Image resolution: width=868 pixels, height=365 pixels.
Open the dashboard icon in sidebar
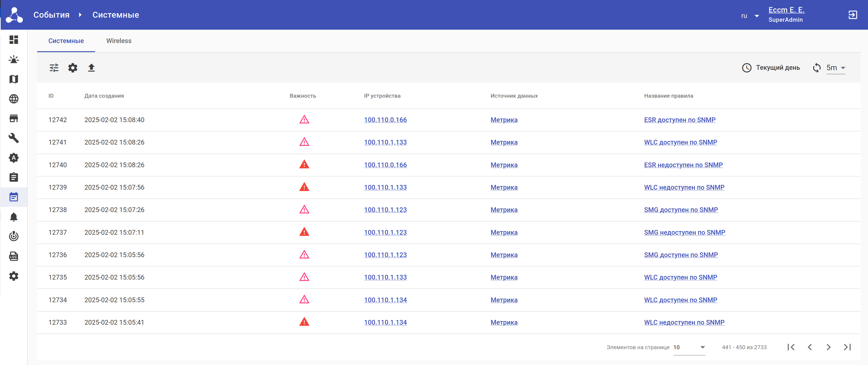pos(14,40)
